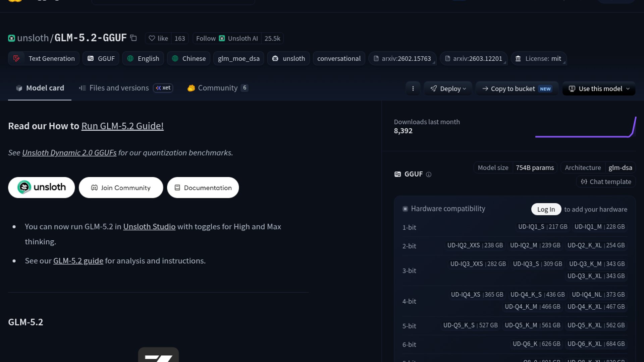
Task: Follow Unsloth AI
Action: 227,38
